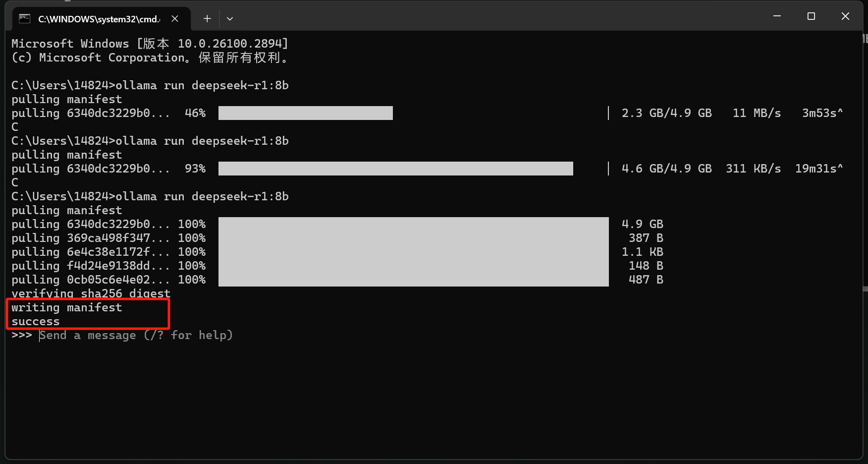This screenshot has width=868, height=464.
Task: Close the terminal window
Action: click(845, 16)
